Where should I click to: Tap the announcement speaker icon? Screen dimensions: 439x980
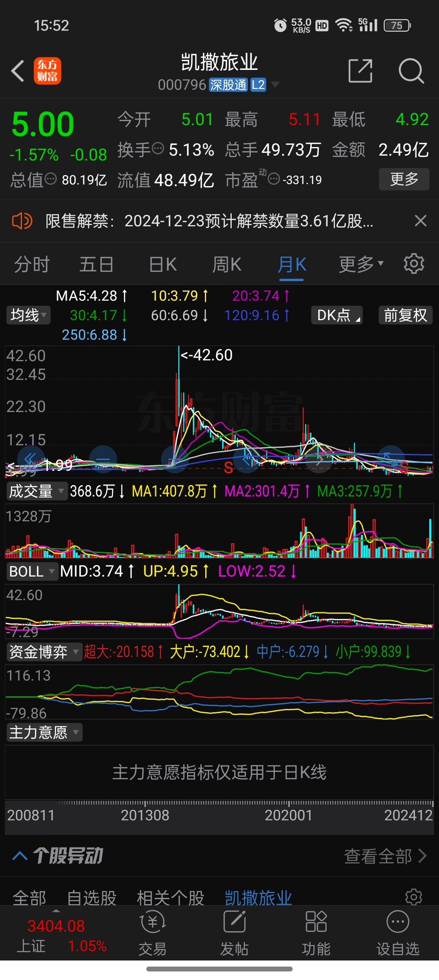22,221
